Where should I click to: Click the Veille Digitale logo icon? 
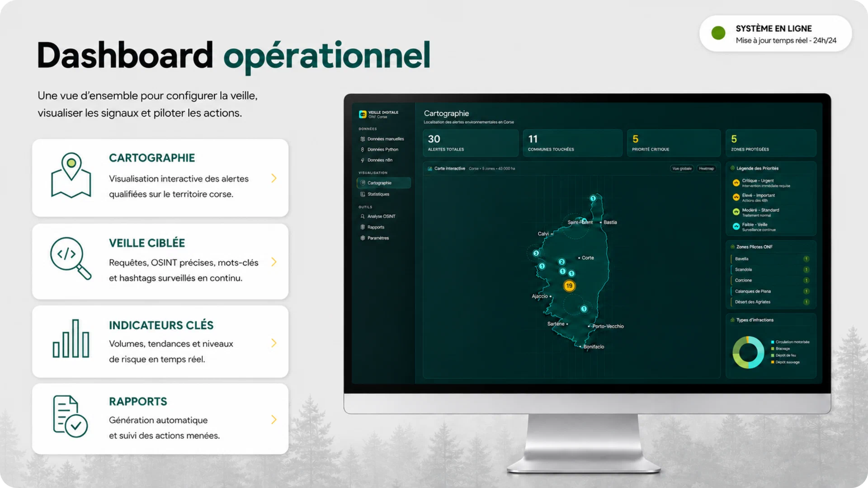coord(363,114)
